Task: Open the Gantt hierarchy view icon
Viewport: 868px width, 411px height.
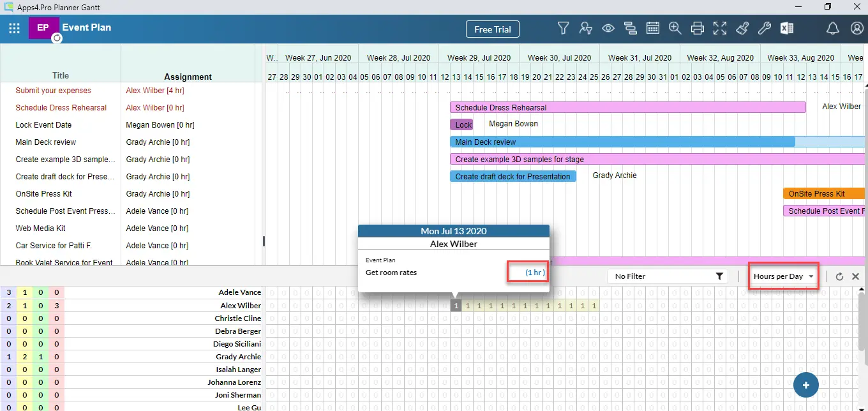Action: tap(631, 28)
